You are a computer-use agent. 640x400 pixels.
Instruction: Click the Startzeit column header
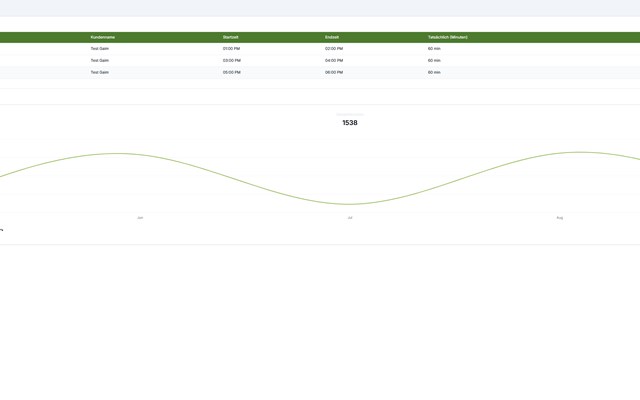(231, 37)
